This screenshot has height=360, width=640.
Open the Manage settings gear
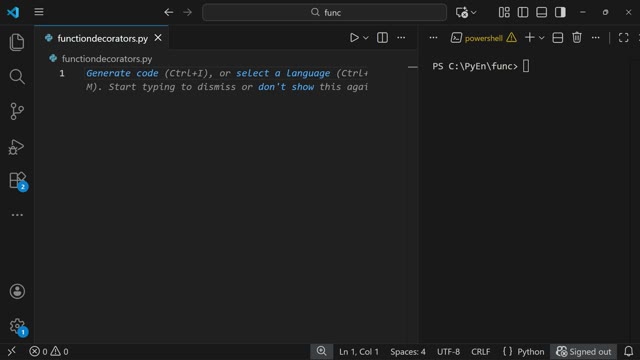(x=18, y=327)
